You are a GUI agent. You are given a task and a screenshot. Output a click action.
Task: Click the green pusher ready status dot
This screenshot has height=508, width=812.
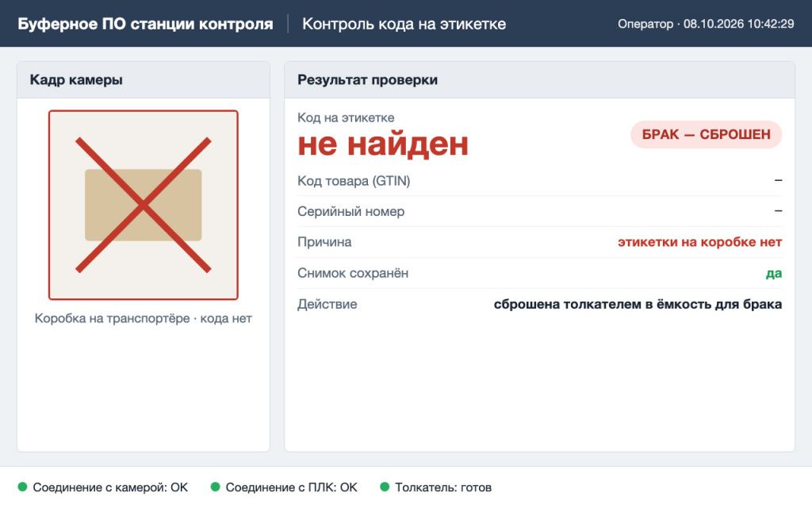[385, 487]
